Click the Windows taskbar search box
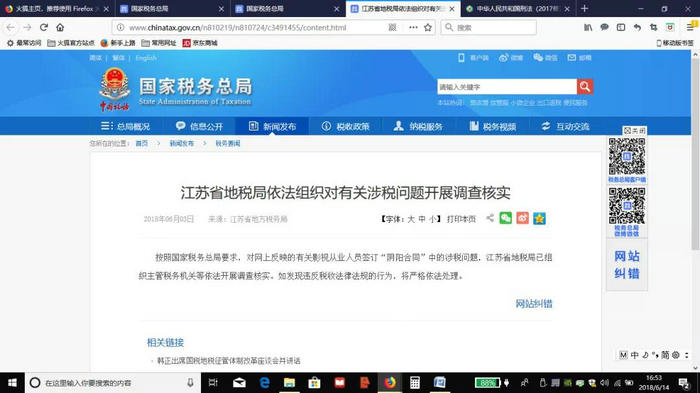700x393 pixels. 113,383
